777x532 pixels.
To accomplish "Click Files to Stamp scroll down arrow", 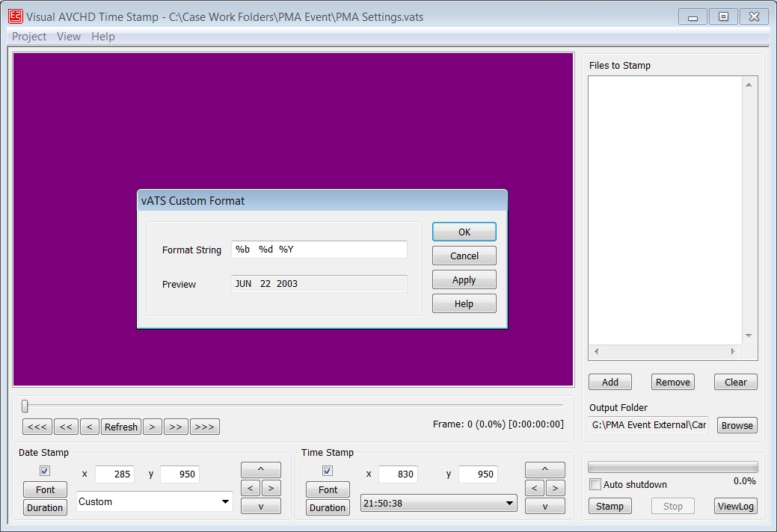I will click(749, 336).
